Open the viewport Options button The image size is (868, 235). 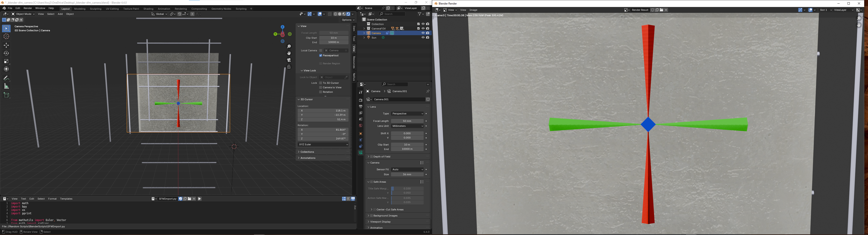(348, 20)
